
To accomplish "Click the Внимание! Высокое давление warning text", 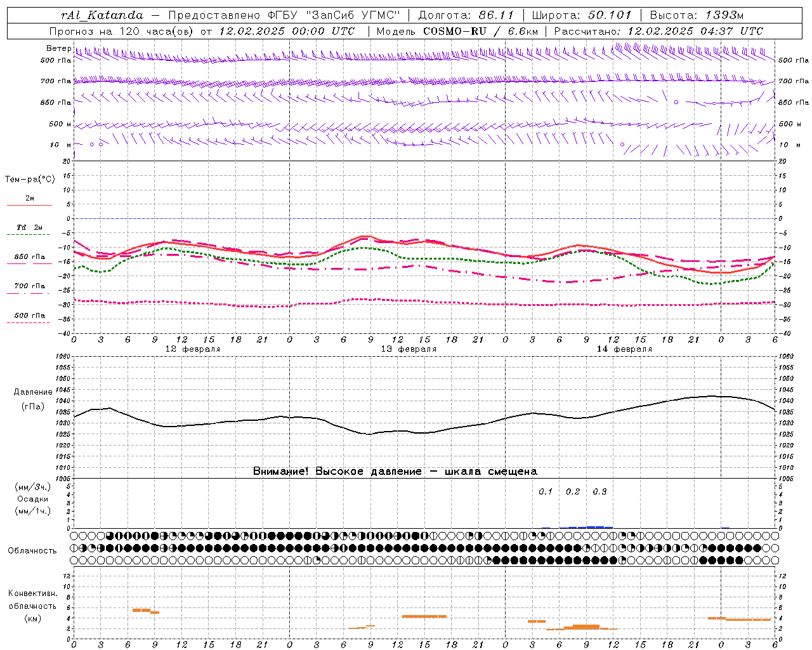I will pyautogui.click(x=395, y=472).
